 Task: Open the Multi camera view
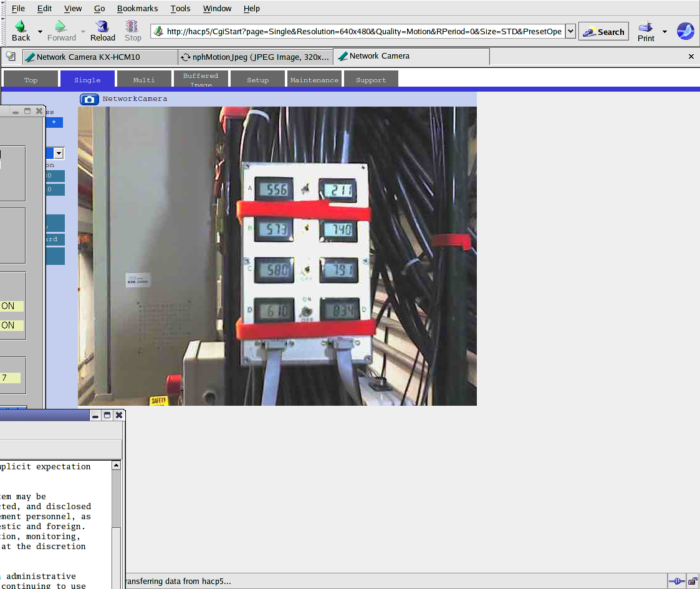click(x=144, y=80)
